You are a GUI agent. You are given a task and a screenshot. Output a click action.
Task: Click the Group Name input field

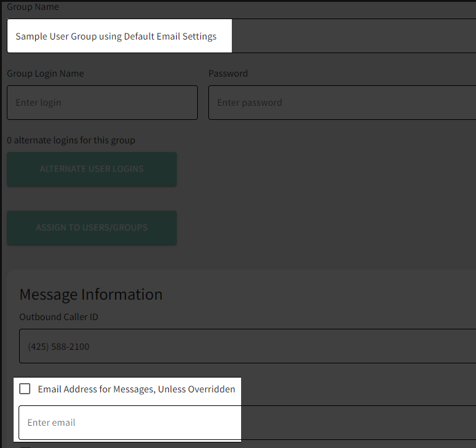(241, 36)
